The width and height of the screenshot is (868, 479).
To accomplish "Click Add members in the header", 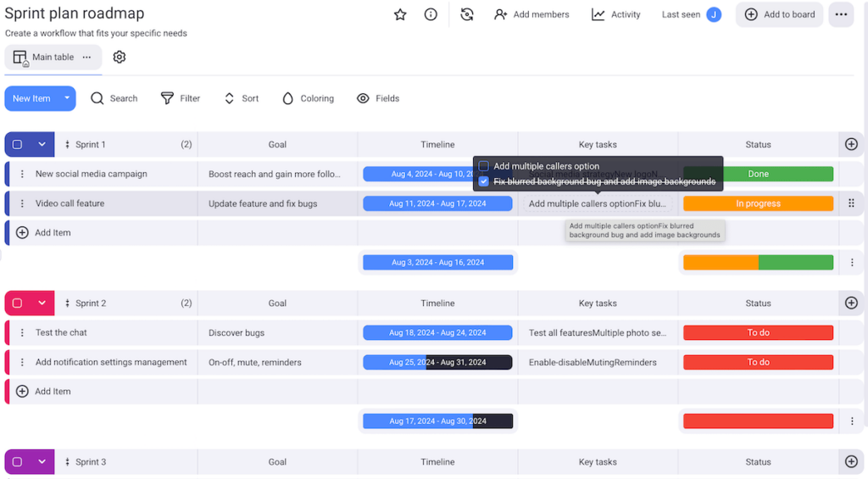I will tap(531, 14).
